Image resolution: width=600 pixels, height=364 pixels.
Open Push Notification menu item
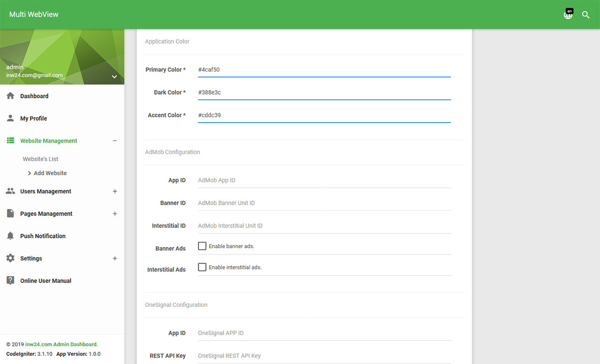[x=43, y=236]
